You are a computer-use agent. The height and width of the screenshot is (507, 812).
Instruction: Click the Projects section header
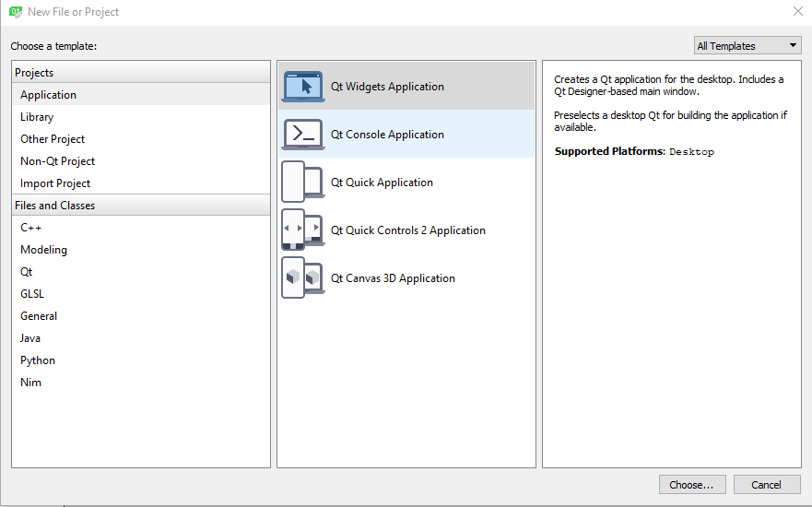point(141,73)
